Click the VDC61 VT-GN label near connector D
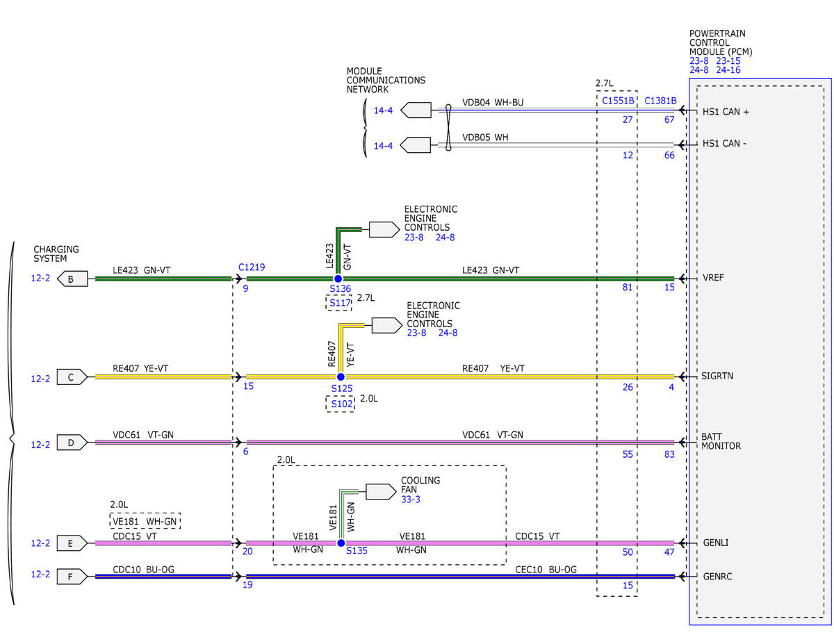 coord(145,435)
